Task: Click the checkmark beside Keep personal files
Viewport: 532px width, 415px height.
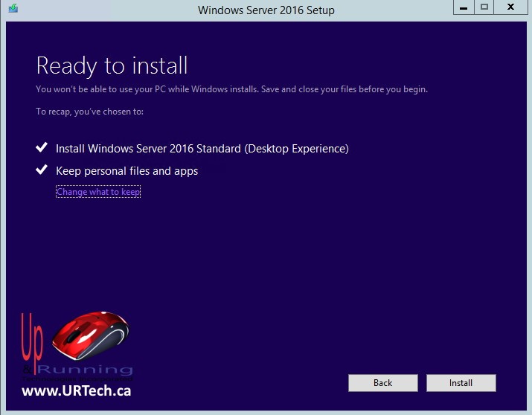Action: (x=42, y=171)
